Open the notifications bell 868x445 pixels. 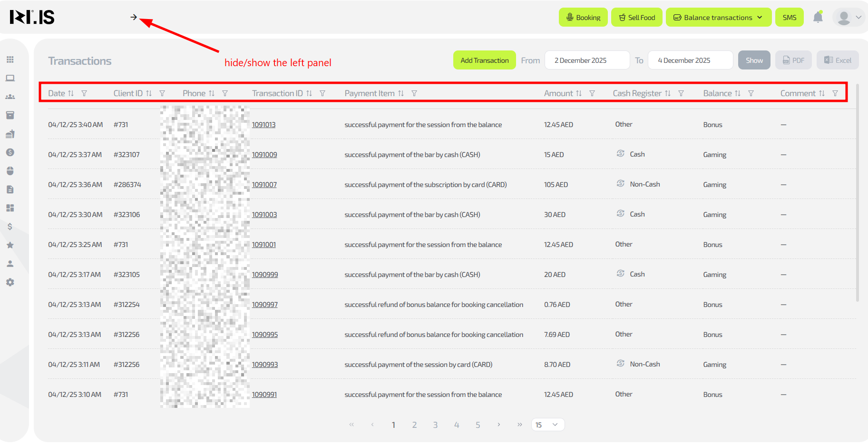click(818, 18)
